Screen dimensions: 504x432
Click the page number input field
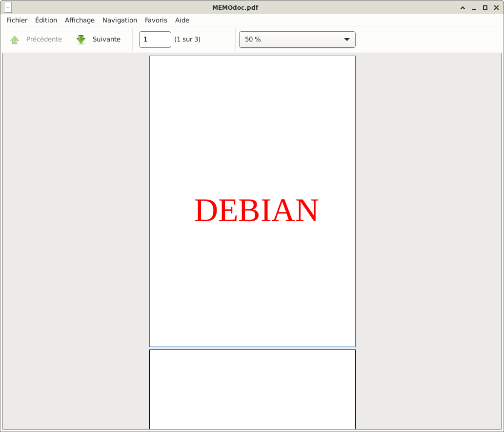tap(155, 40)
